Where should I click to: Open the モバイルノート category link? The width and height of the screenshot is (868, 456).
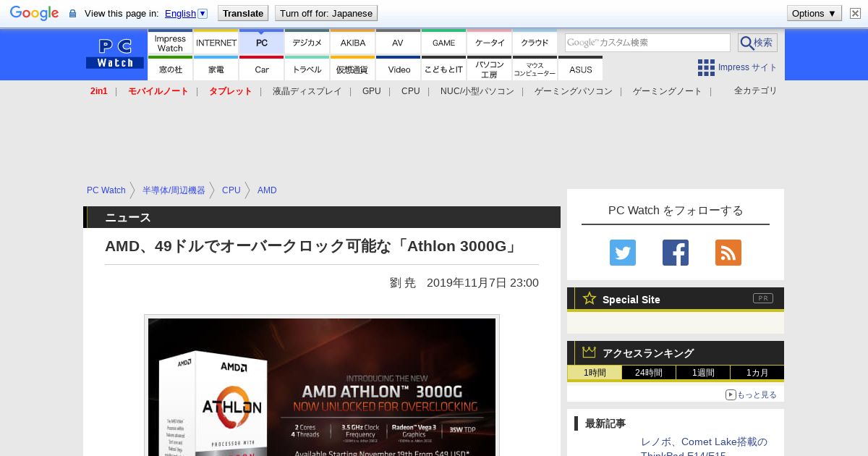coord(158,91)
